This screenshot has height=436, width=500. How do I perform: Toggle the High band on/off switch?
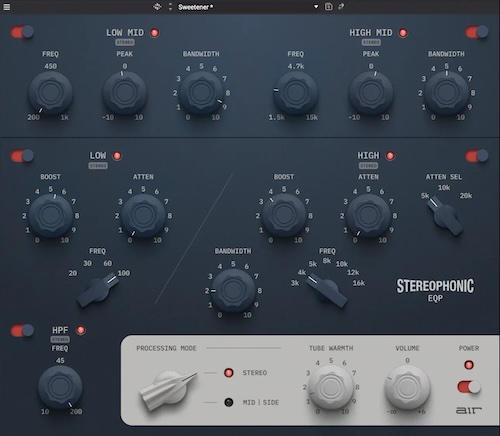[x=477, y=156]
